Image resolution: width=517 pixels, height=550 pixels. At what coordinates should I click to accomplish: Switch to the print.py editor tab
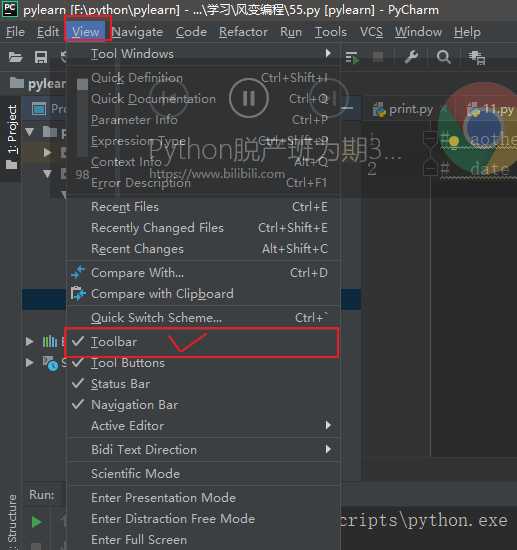pos(410,110)
